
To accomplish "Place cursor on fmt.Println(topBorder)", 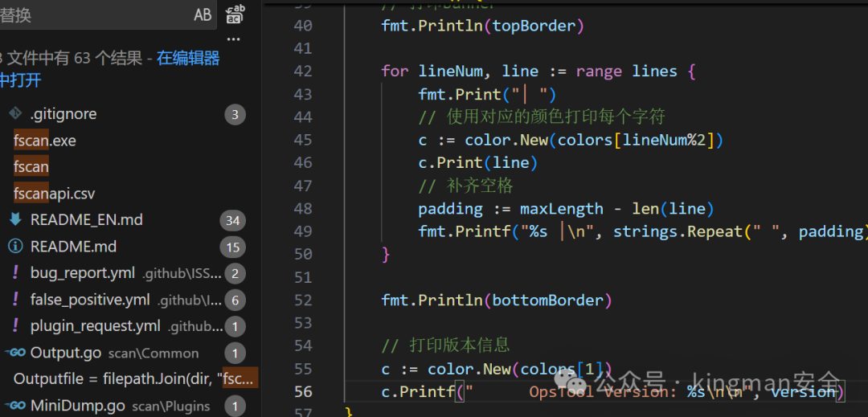I will tap(482, 26).
